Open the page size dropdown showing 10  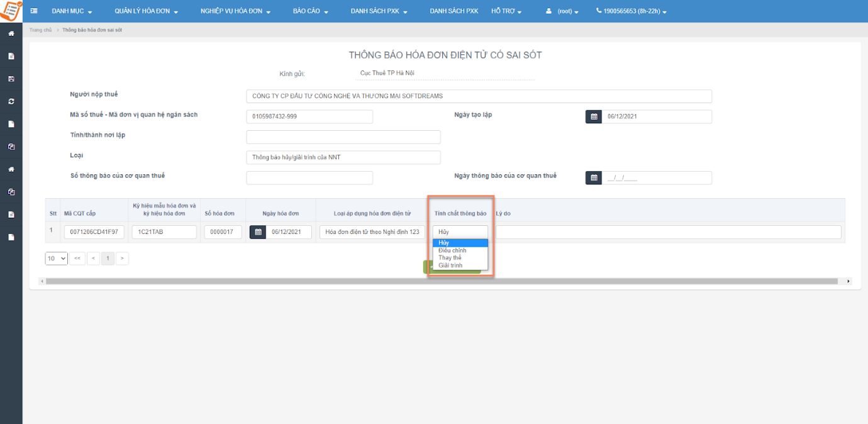pos(56,259)
